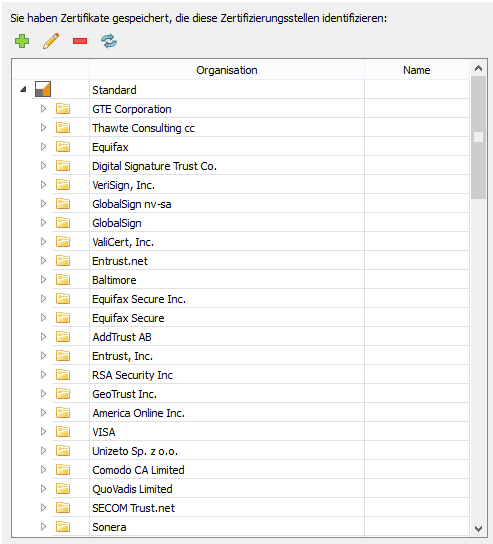Expand the VISA node
Image resolution: width=493 pixels, height=544 pixels.
click(x=43, y=432)
